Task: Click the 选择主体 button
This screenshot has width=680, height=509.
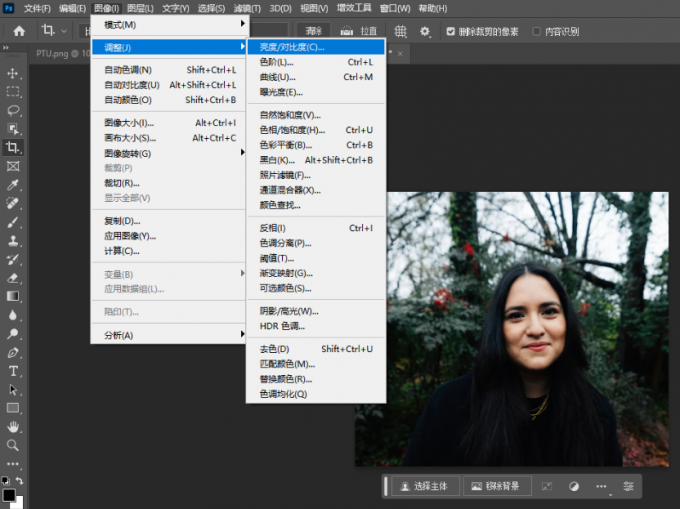Action: pos(426,486)
